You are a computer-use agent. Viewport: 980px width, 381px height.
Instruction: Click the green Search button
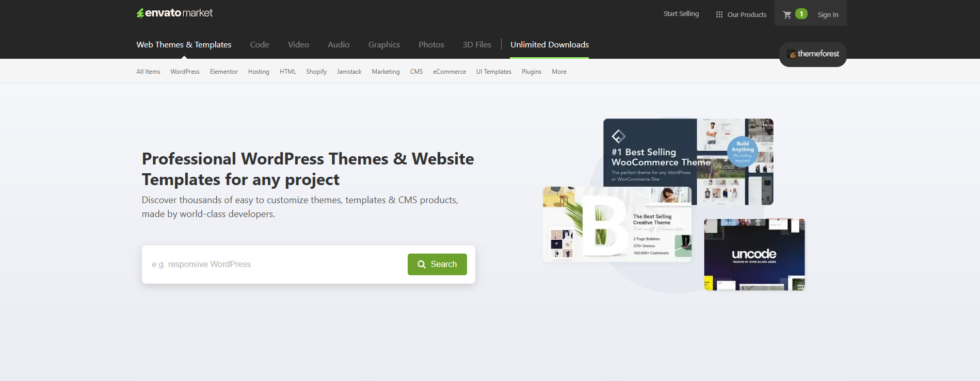pyautogui.click(x=437, y=264)
